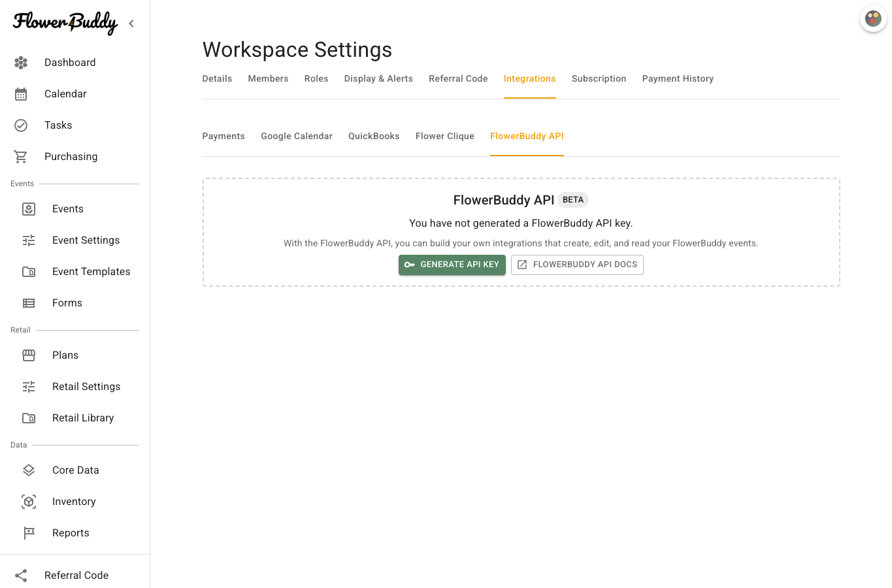Open the Display & Alerts tab
892x588 pixels.
pyautogui.click(x=378, y=79)
